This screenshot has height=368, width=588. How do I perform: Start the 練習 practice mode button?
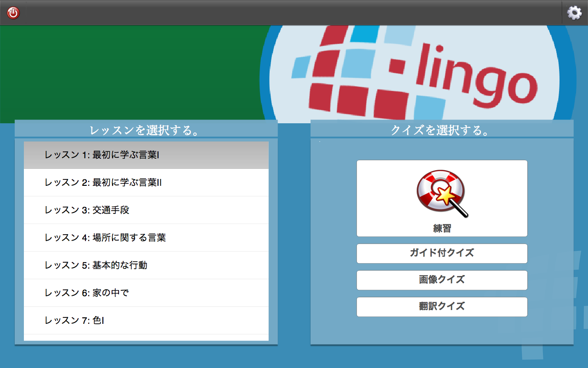tap(442, 198)
